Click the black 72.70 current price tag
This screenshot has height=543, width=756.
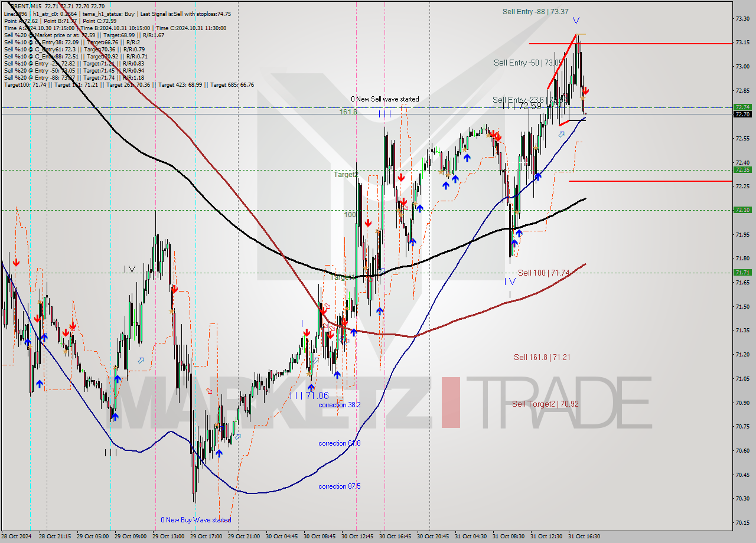pyautogui.click(x=742, y=114)
